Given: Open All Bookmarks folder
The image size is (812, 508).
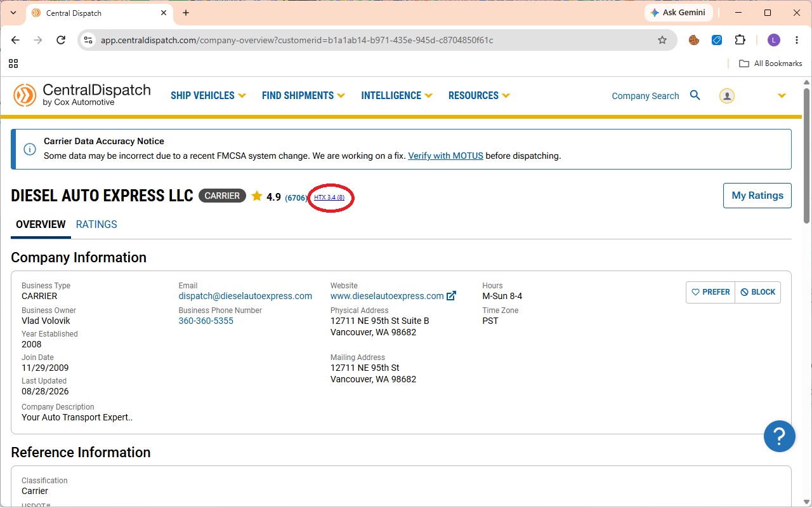Looking at the screenshot, I should point(771,63).
